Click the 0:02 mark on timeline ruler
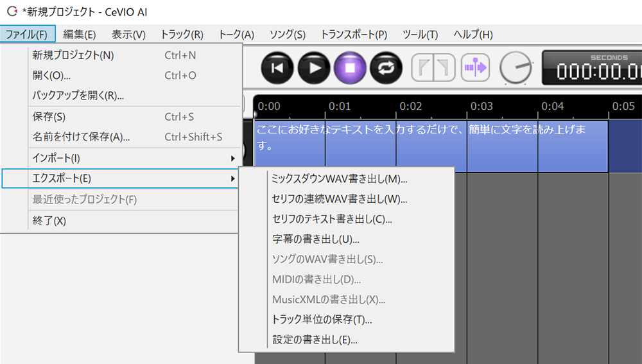642x364 pixels. point(411,107)
